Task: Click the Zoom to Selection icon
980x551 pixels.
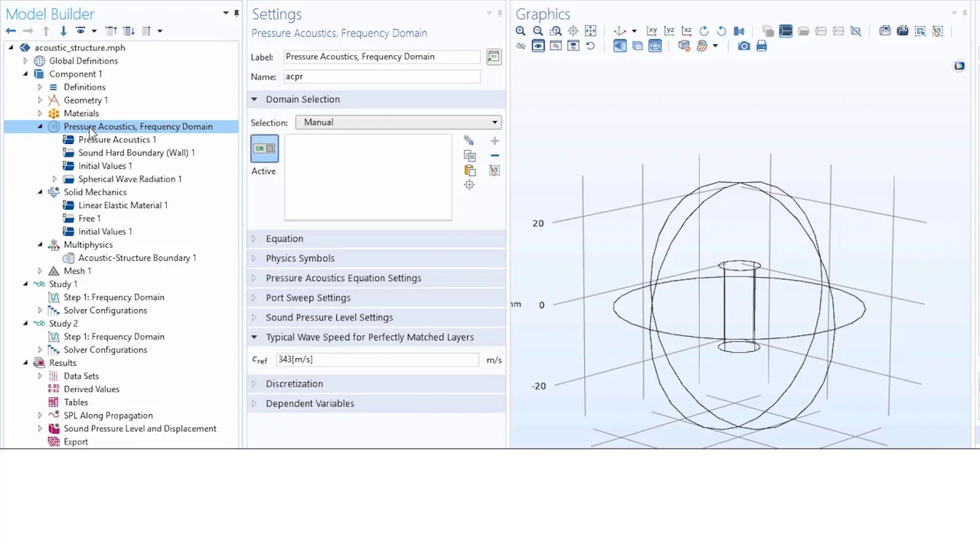Action: 469,185
